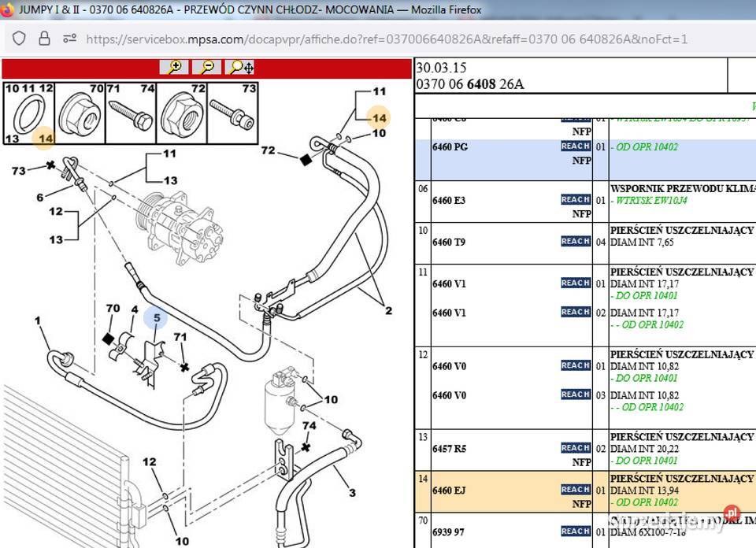The image size is (756, 548).
Task: Click callout number 1 on the diagram
Action: tap(37, 320)
